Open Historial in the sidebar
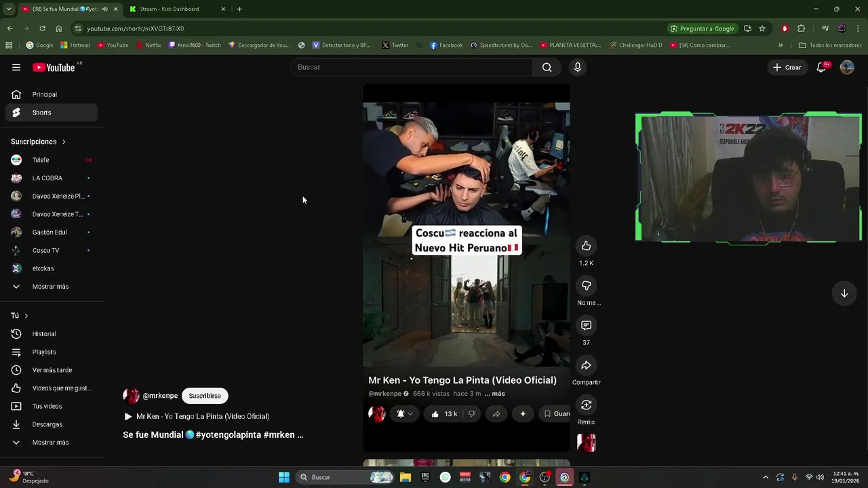 tap(52, 334)
